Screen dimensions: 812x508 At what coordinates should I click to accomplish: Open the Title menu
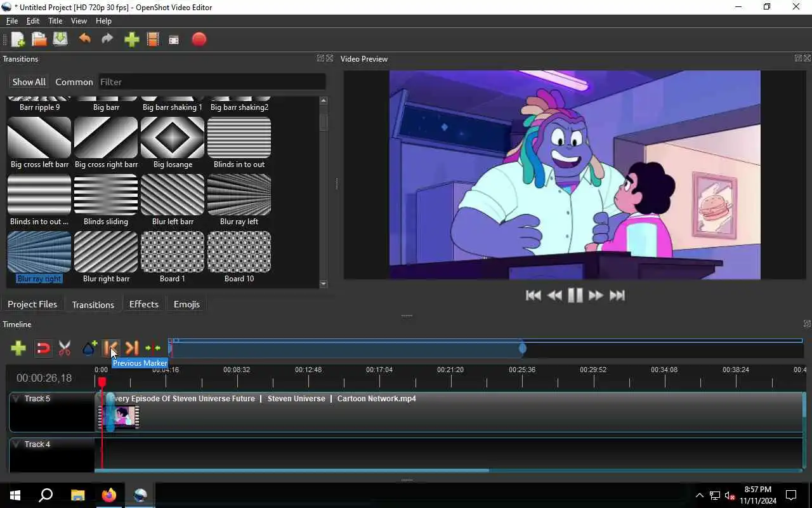(x=55, y=21)
